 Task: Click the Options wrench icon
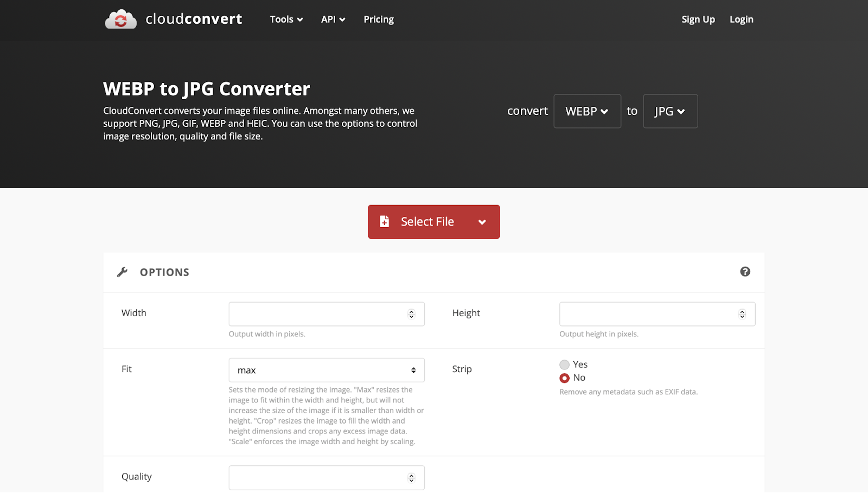122,272
